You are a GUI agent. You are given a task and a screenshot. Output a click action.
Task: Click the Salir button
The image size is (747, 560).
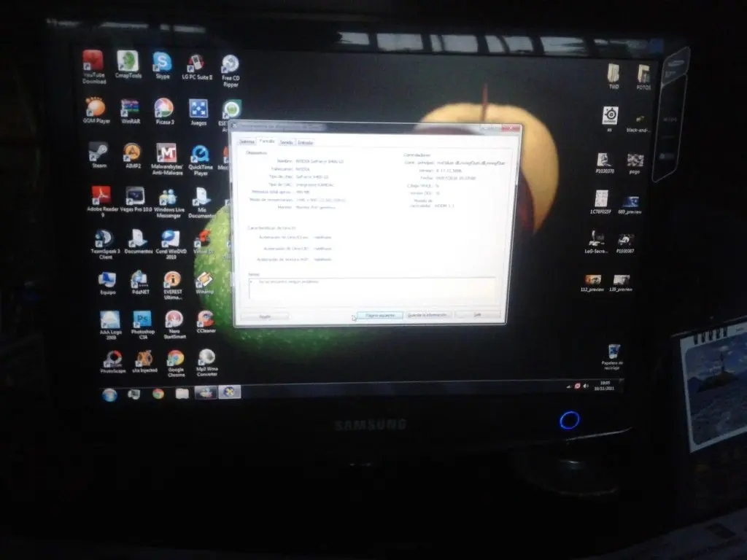pos(477,315)
